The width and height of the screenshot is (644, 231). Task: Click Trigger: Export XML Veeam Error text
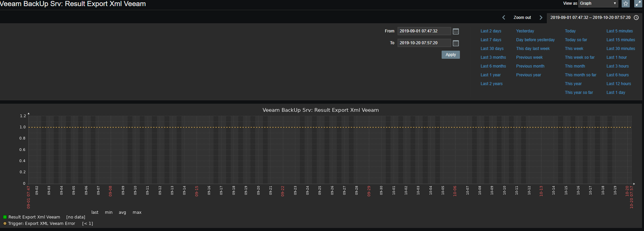(x=42, y=224)
